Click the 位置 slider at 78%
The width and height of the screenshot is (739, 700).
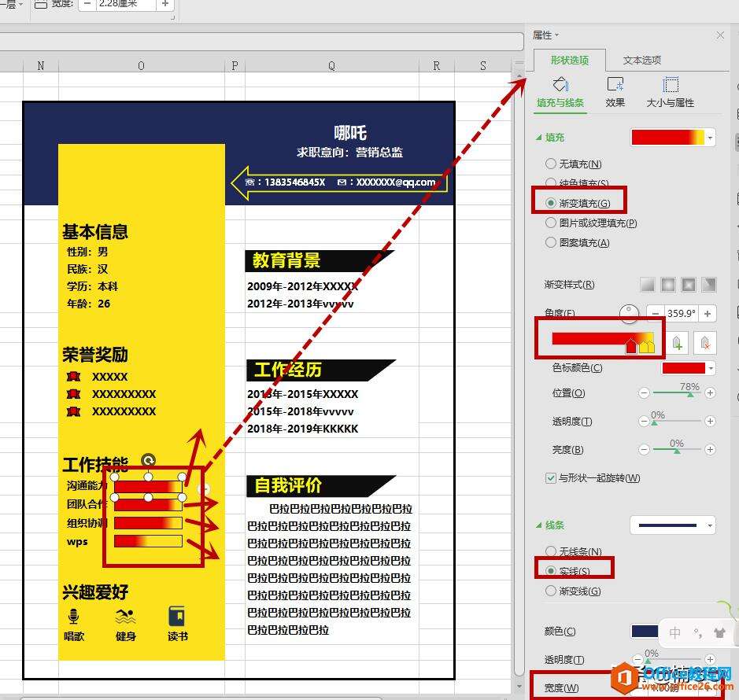pyautogui.click(x=690, y=393)
